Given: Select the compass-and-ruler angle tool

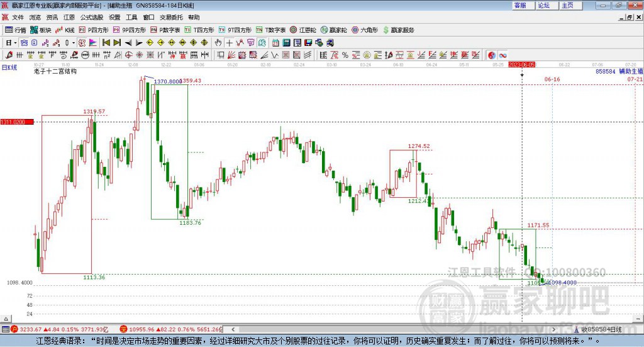Looking at the screenshot, I should click(x=118, y=55).
